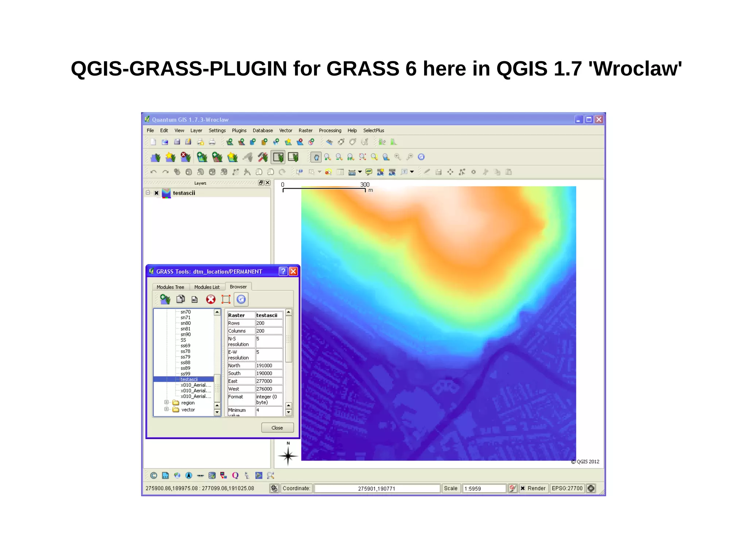Open GRASS Tools with the hammer icon
Image resolution: width=747 pixels, height=560 pixels.
pyautogui.click(x=263, y=157)
